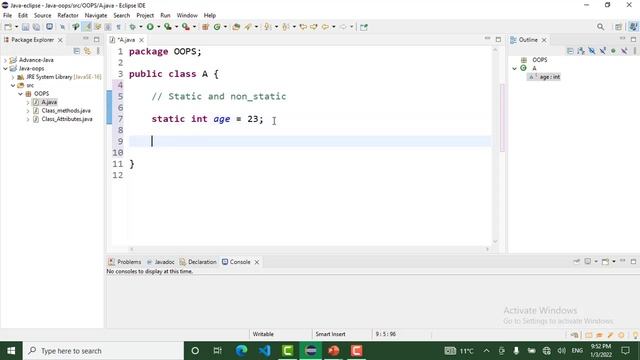The image size is (640, 360).
Task: Open the Project menu
Action: (145, 15)
